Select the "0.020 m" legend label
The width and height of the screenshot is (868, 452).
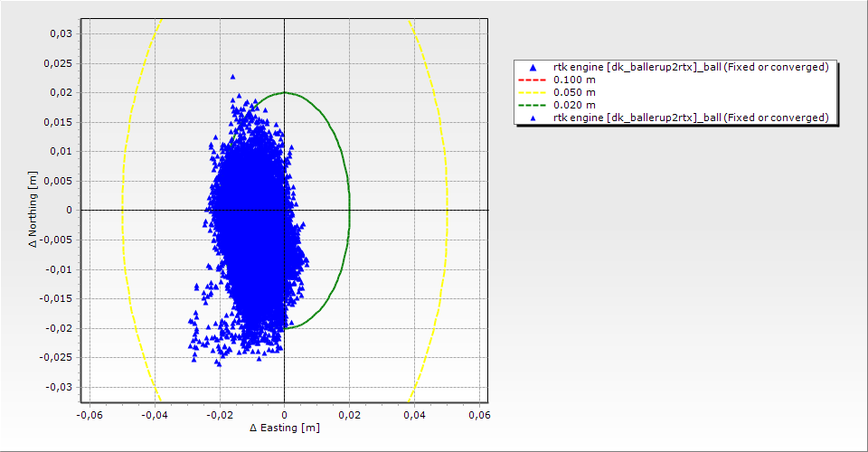[x=574, y=105]
